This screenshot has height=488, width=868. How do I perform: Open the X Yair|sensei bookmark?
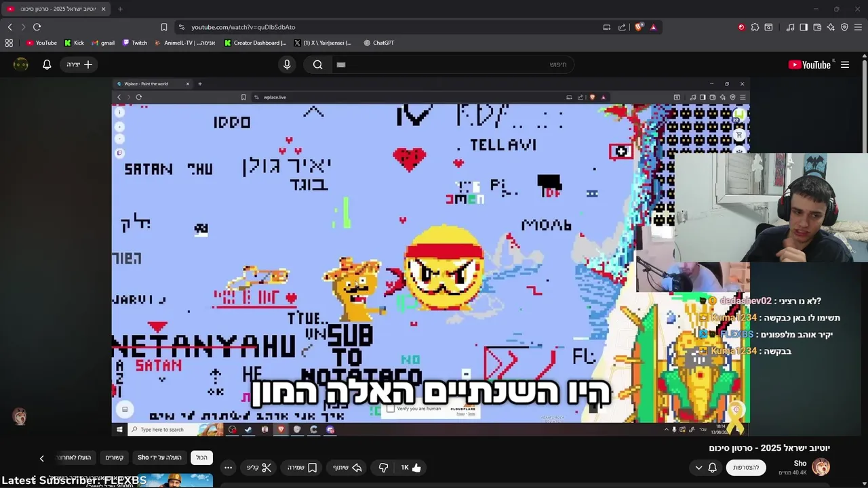pyautogui.click(x=323, y=43)
